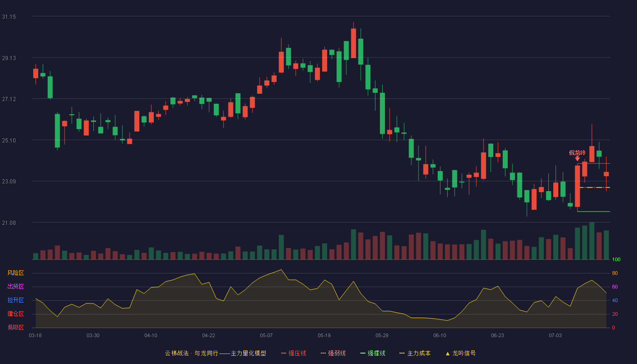Click the indicator scale value 100

616,260
